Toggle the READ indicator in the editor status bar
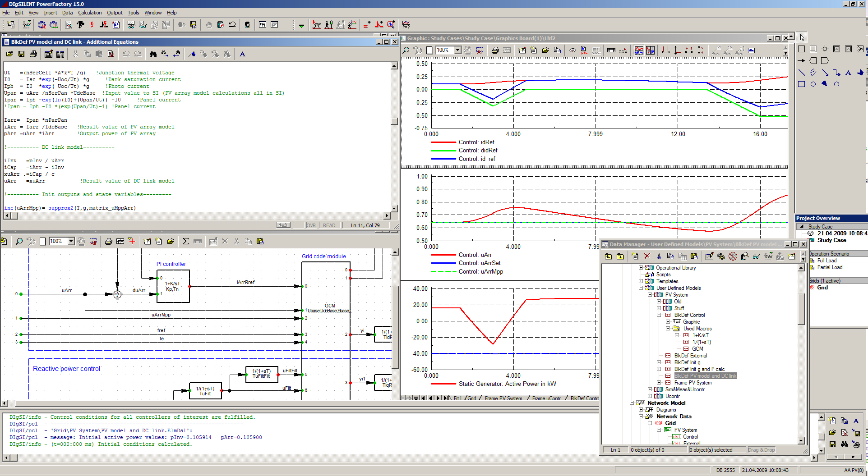Viewport: 868px width, 476px height. [329, 225]
